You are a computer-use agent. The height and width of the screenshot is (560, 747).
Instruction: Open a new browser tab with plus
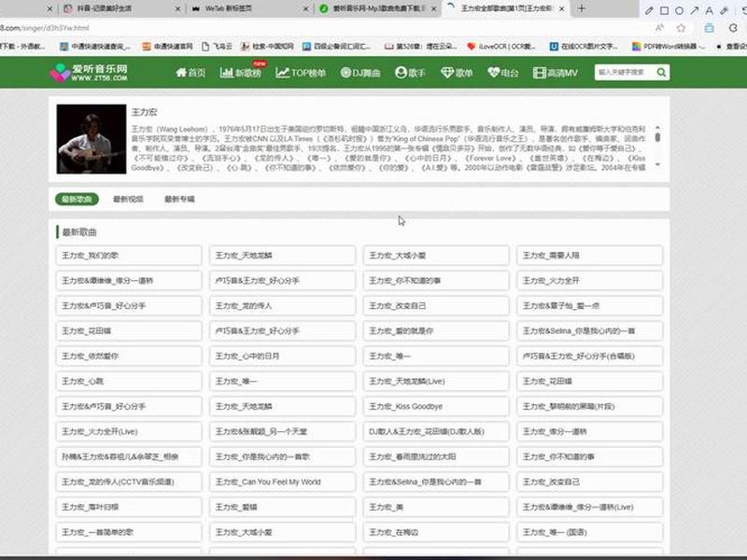pyautogui.click(x=581, y=8)
